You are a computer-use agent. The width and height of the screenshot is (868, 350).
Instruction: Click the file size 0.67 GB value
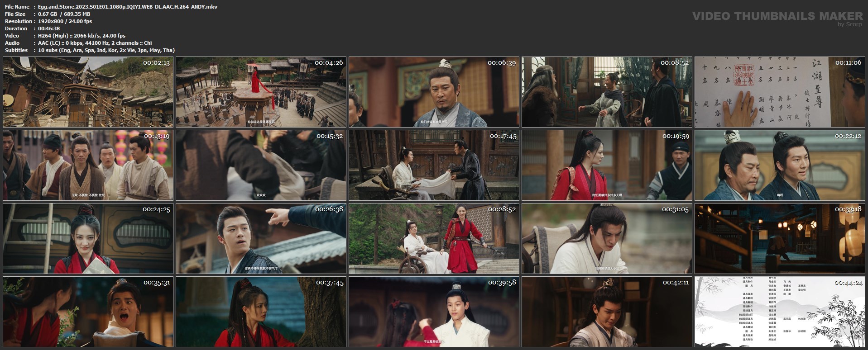tap(64, 14)
